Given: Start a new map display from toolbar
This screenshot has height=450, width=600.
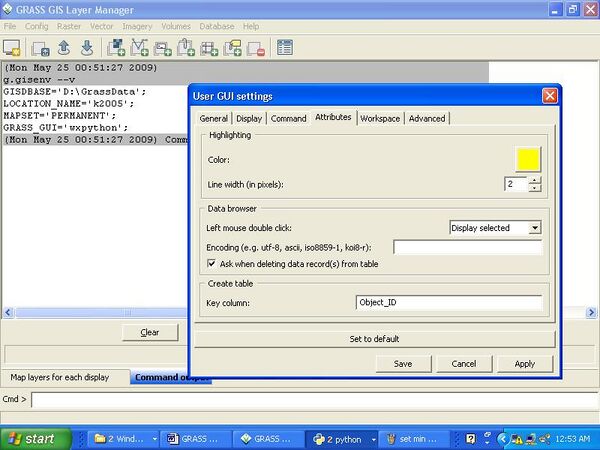Looking at the screenshot, I should [x=11, y=48].
